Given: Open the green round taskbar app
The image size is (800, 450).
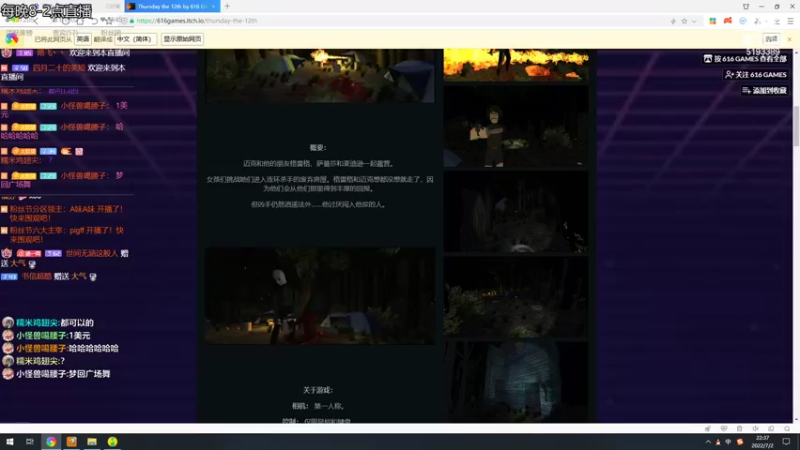Looking at the screenshot, I should [112, 442].
